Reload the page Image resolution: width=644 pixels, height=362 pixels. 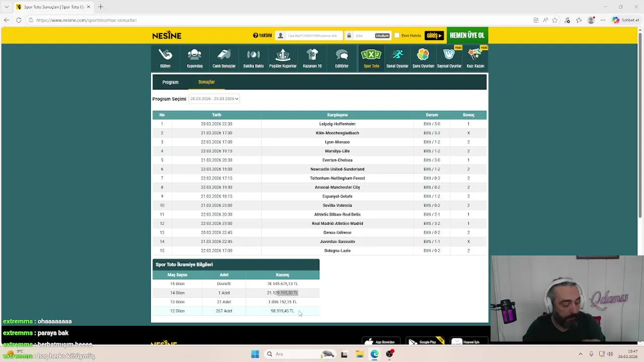tap(19, 20)
